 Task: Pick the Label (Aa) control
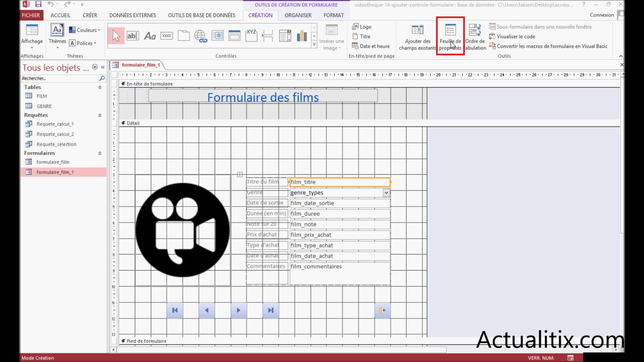click(150, 36)
